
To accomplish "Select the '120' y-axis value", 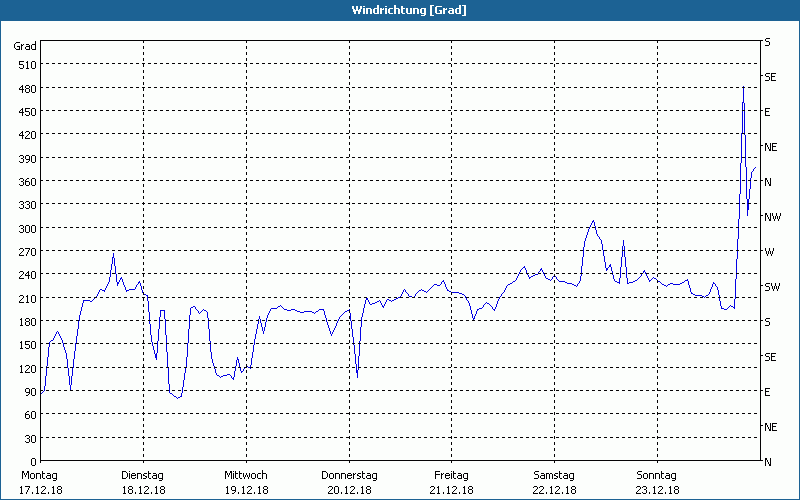I will tap(28, 369).
